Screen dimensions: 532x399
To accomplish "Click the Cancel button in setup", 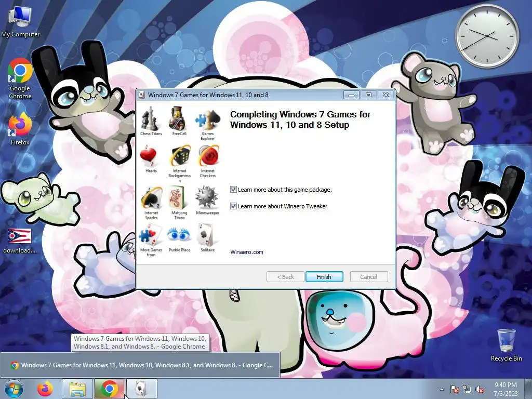I will click(368, 277).
